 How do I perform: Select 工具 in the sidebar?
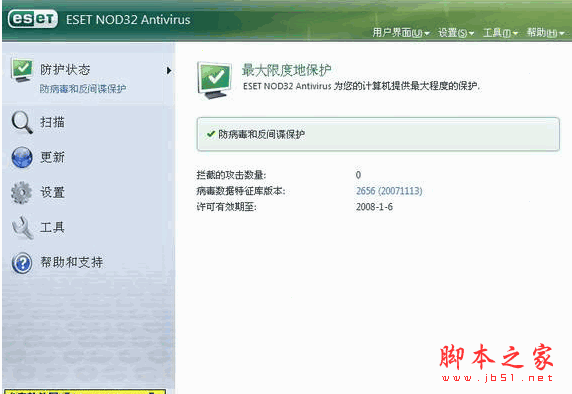tap(53, 227)
